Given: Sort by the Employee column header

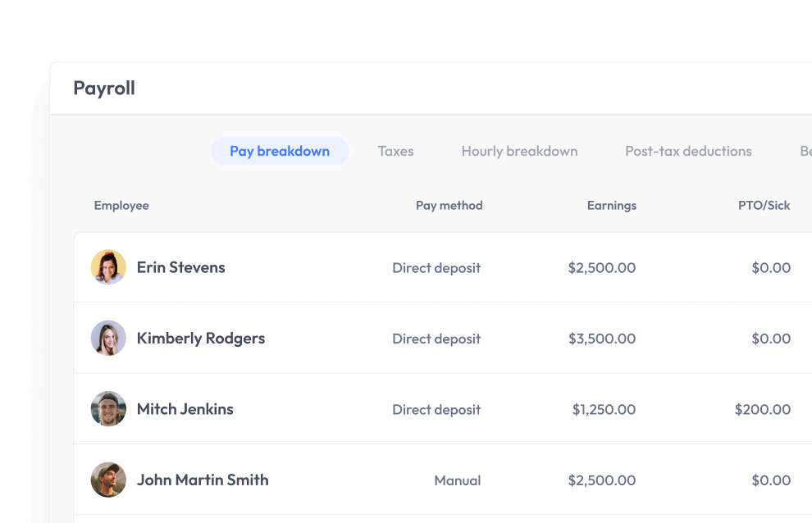Looking at the screenshot, I should [121, 205].
